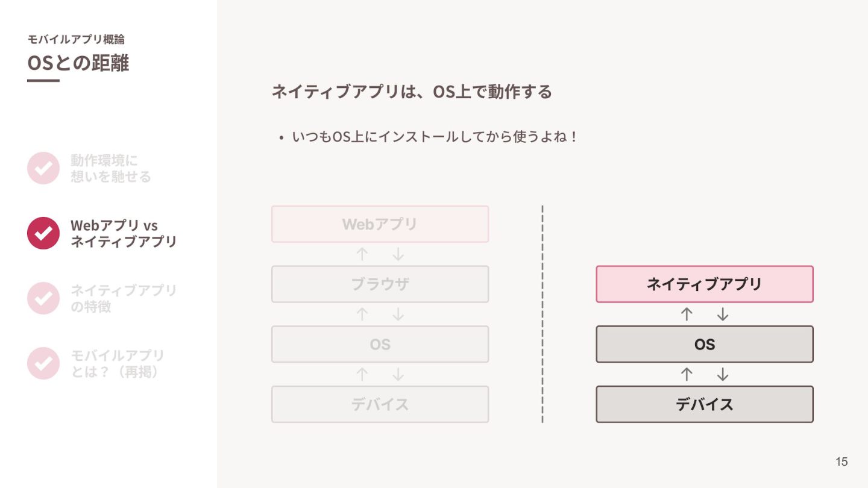
Task: Select the dark OS box on the right
Action: (x=705, y=344)
